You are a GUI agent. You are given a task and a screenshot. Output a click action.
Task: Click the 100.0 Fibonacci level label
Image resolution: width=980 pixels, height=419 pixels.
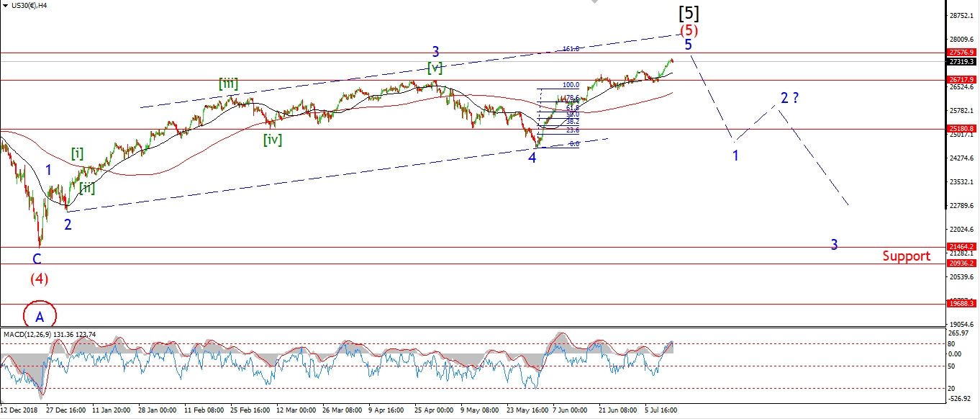[x=571, y=85]
